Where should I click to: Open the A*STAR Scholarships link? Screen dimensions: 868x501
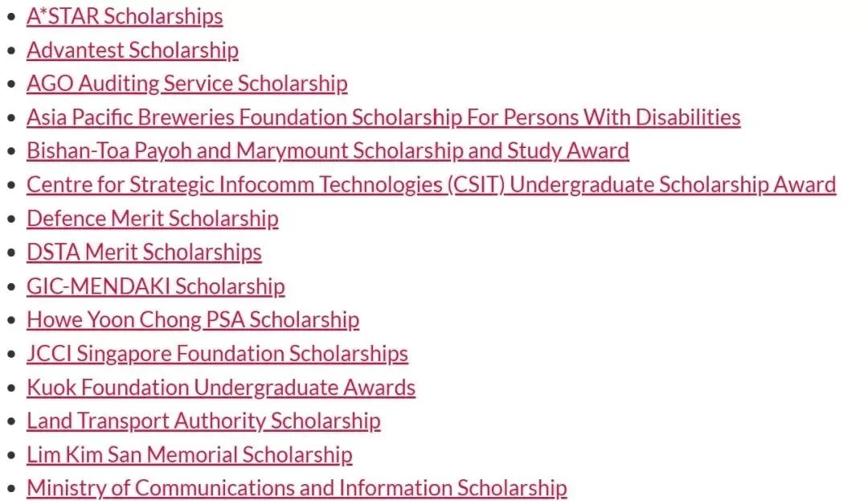click(x=125, y=16)
